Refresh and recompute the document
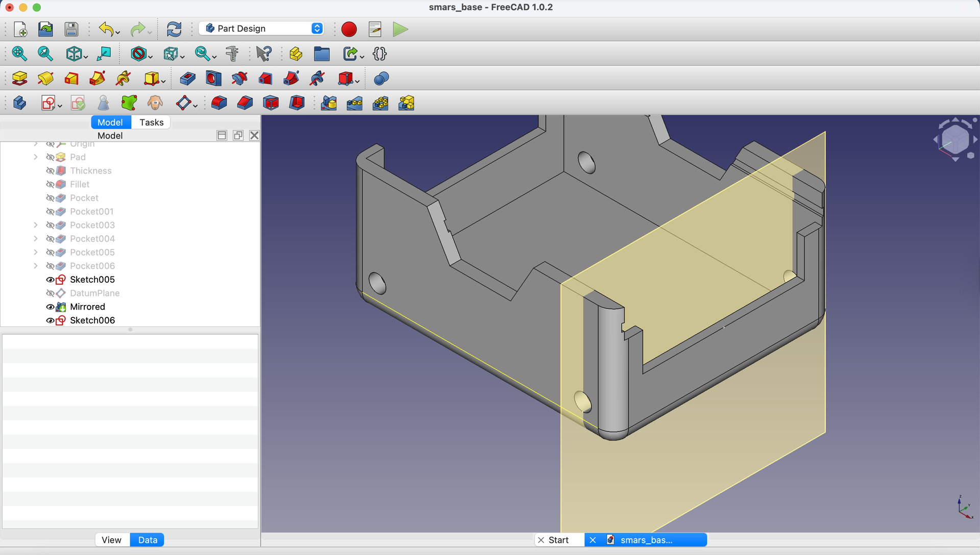Viewport: 980px width, 555px height. (174, 29)
